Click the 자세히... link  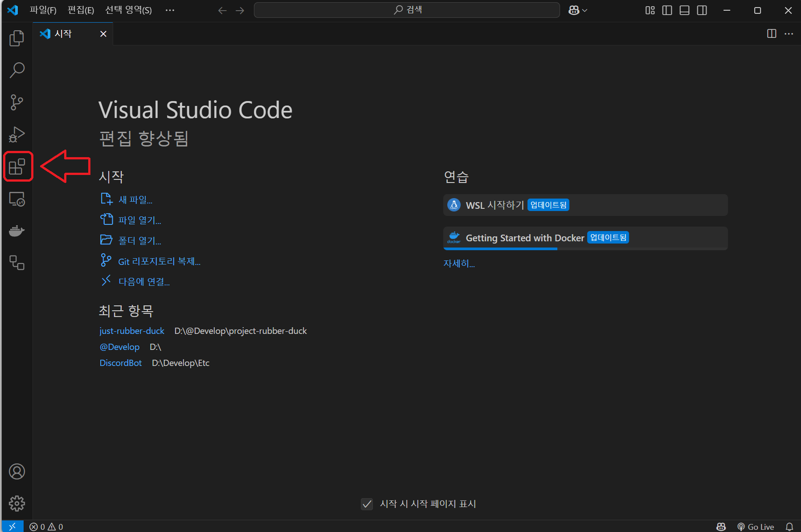(459, 264)
